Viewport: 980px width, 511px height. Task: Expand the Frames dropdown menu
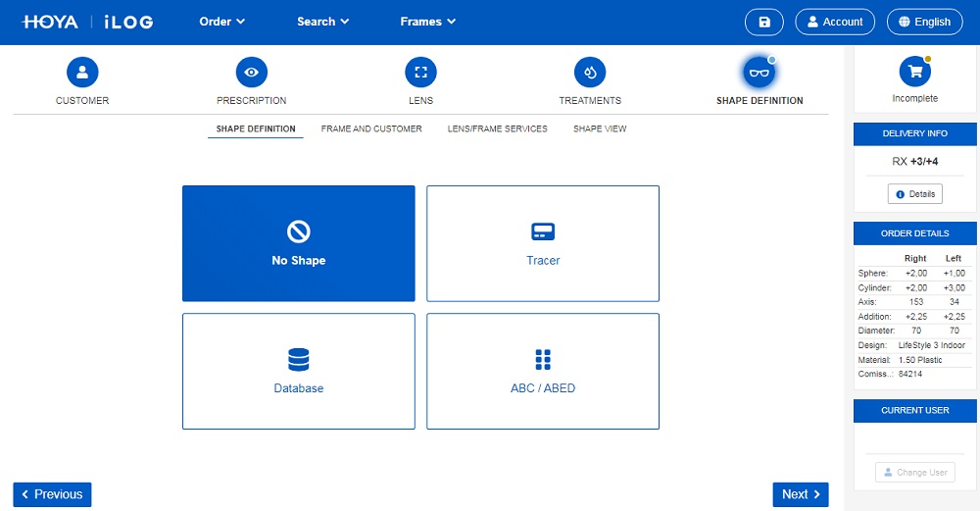[427, 22]
